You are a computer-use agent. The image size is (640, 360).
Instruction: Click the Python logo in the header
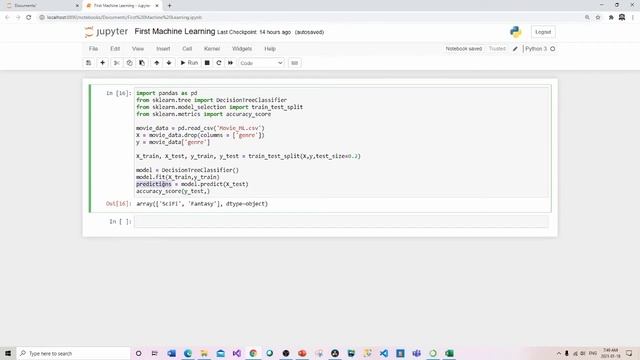tap(516, 32)
